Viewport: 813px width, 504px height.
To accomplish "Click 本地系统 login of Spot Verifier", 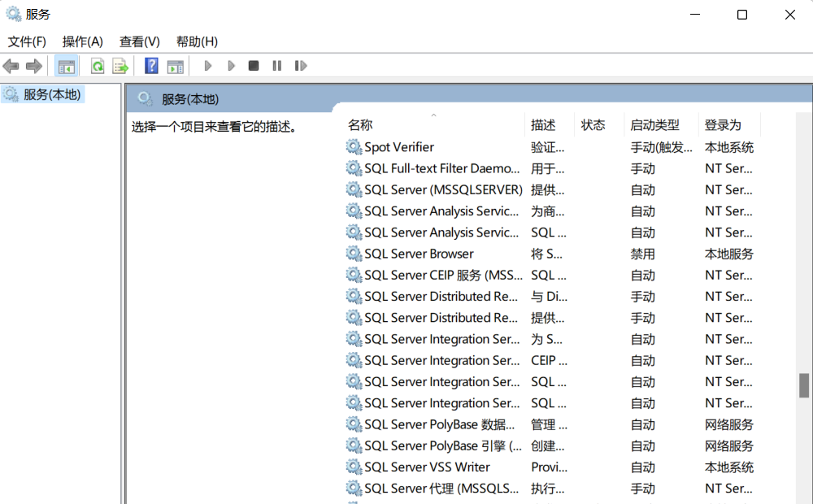I will (x=729, y=147).
